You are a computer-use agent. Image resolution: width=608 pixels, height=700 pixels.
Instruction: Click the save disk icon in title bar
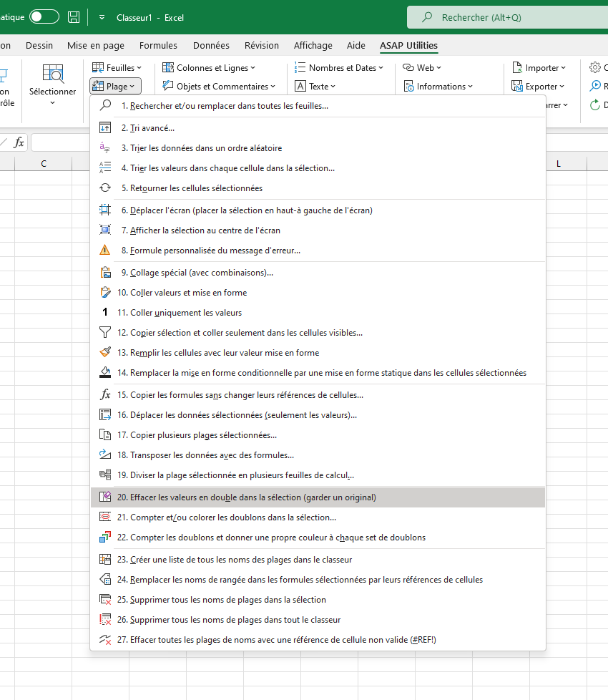coord(74,17)
